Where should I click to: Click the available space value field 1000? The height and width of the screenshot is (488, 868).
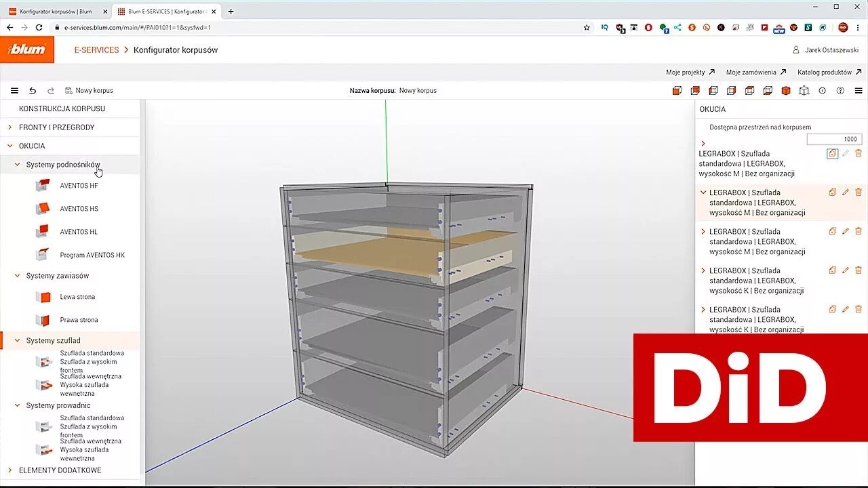point(834,139)
